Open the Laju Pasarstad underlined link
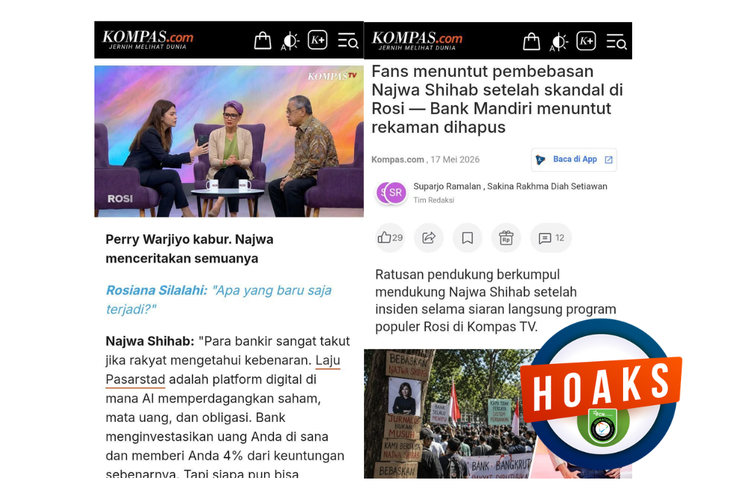 [223, 370]
